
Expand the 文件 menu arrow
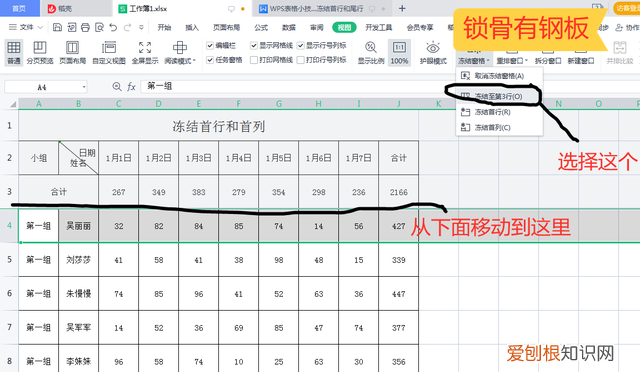click(x=40, y=27)
